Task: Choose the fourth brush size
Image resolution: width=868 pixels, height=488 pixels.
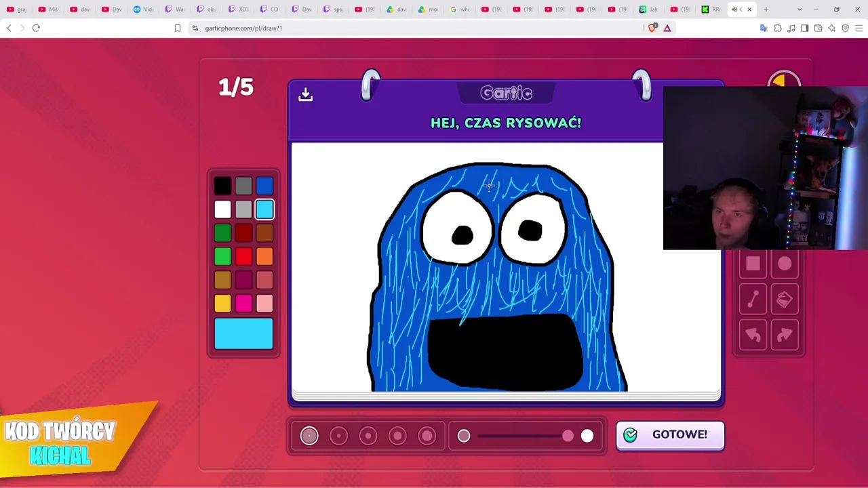Action: [397, 436]
